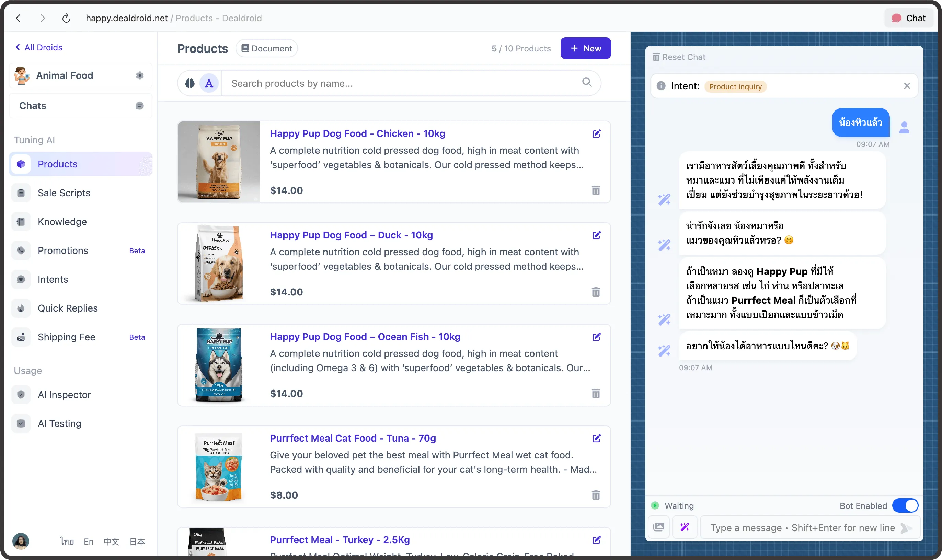Click the magic wand suggestion icon in chat
This screenshot has height=560, width=942.
coord(685,527)
